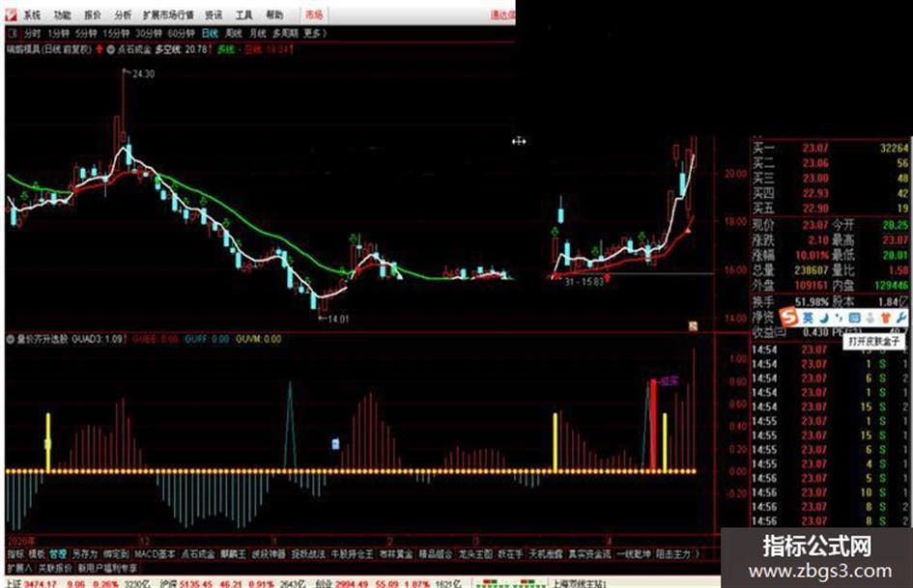Viewport: 913px width, 588px height.
Task: Click the red app logo icon in the menu bar
Action: coord(11,14)
